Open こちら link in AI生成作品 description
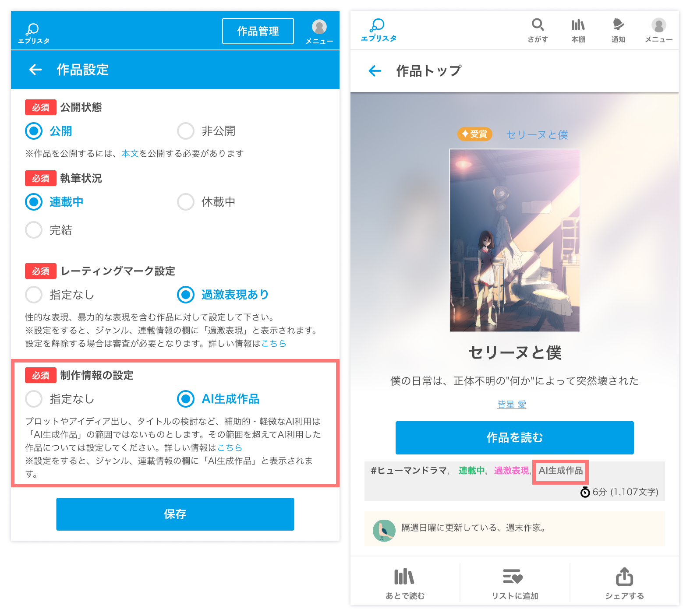This screenshot has height=616, width=690. (230, 447)
